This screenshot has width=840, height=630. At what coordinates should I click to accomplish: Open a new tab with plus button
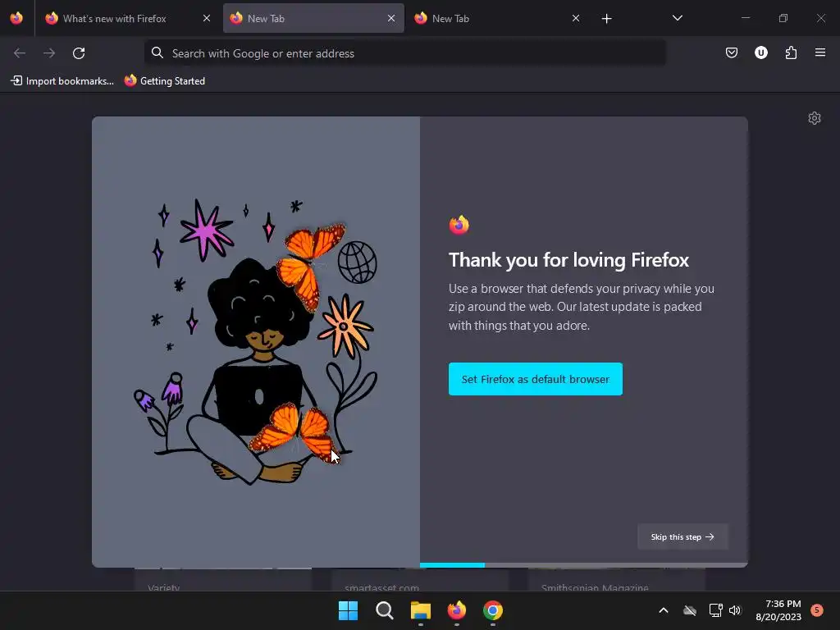[x=606, y=19]
